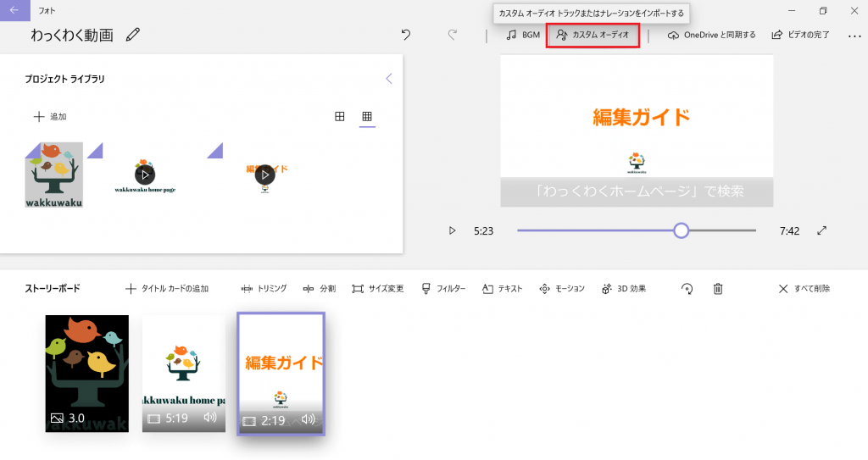Open カスタム オーディオ audio import
The height and width of the screenshot is (460, 868).
[x=593, y=35]
